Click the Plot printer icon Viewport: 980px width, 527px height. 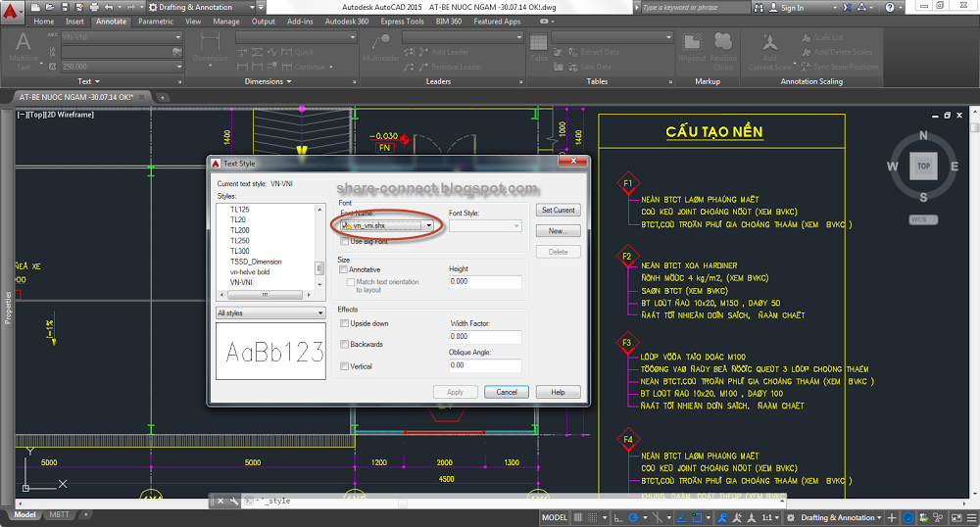(x=94, y=8)
